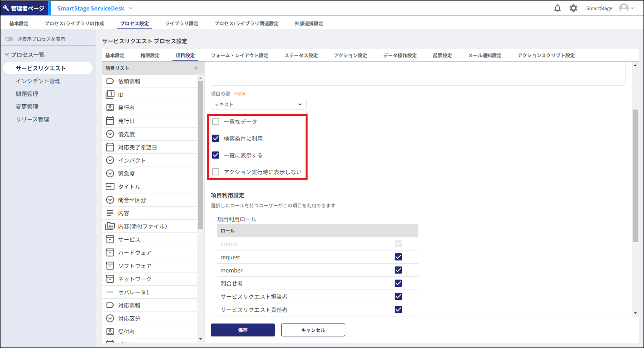Click the 保存 button
This screenshot has height=348, width=644.
pyautogui.click(x=243, y=330)
